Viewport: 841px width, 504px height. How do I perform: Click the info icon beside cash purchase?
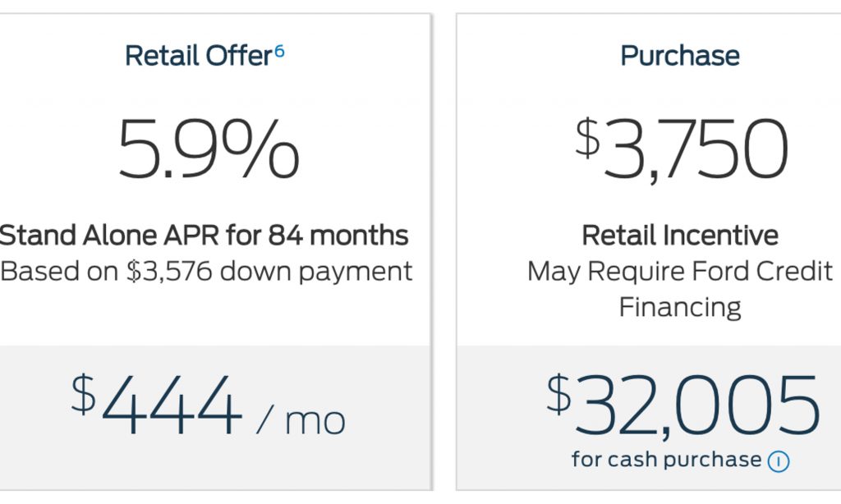coord(778,461)
